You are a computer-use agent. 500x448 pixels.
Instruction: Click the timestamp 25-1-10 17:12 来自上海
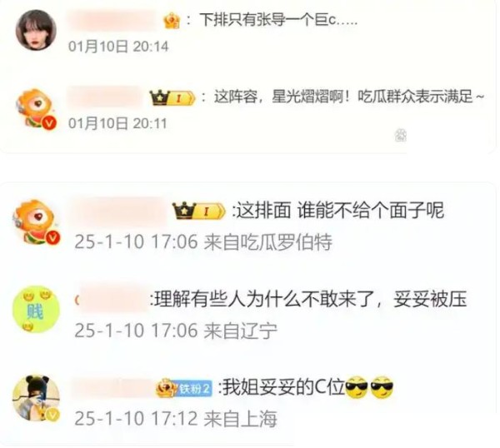click(x=176, y=418)
